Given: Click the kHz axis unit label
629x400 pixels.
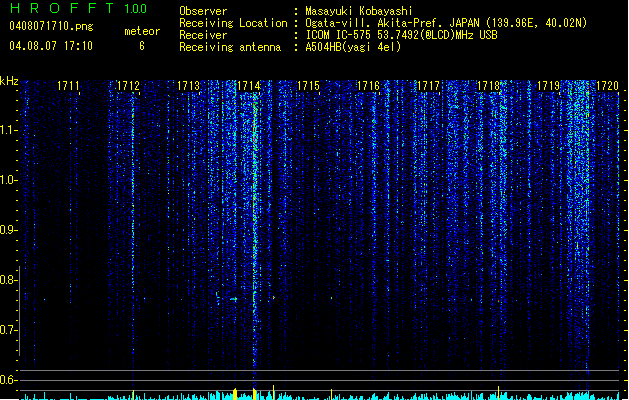Looking at the screenshot, I should pos(9,81).
